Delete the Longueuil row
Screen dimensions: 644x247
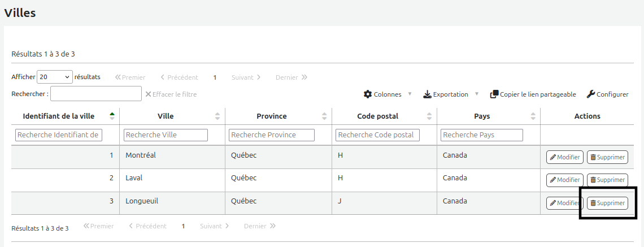(607, 203)
